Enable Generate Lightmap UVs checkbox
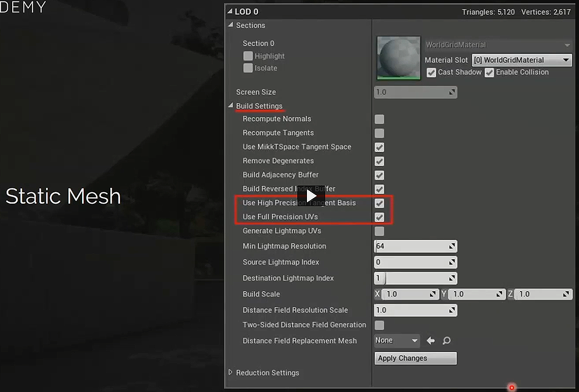Screen dimensions: 579x392 tap(379, 232)
